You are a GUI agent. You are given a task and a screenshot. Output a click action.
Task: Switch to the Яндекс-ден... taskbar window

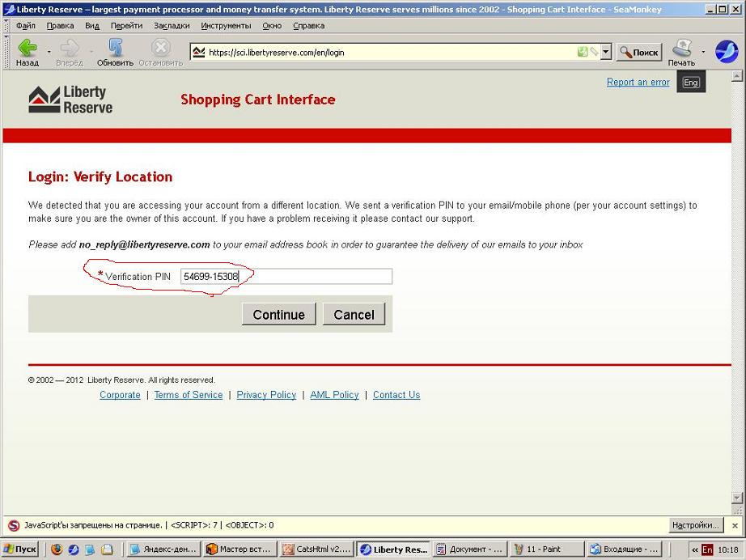coord(163,549)
